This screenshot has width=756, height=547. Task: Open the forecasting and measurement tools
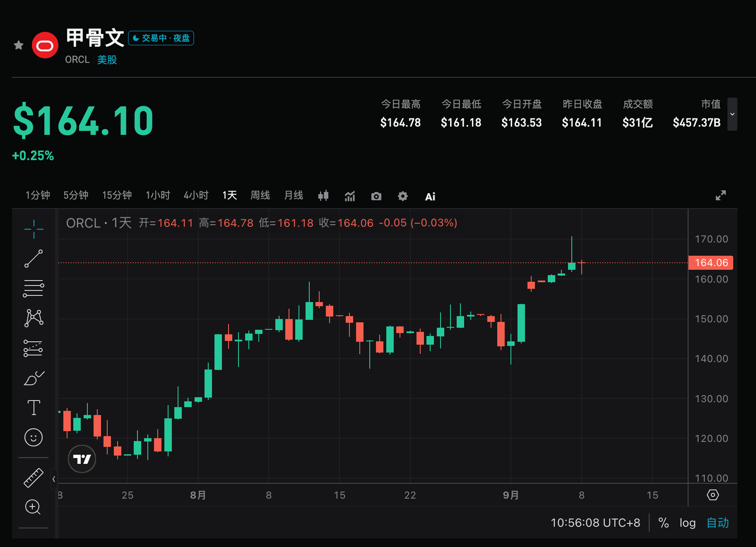(34, 348)
